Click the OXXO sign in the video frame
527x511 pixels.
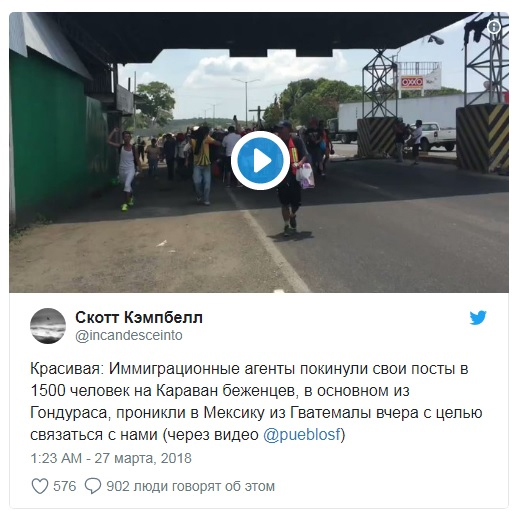coord(412,82)
